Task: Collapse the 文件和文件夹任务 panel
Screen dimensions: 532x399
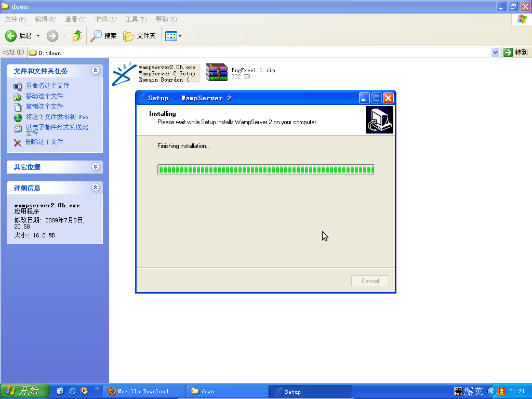Action: [x=96, y=70]
